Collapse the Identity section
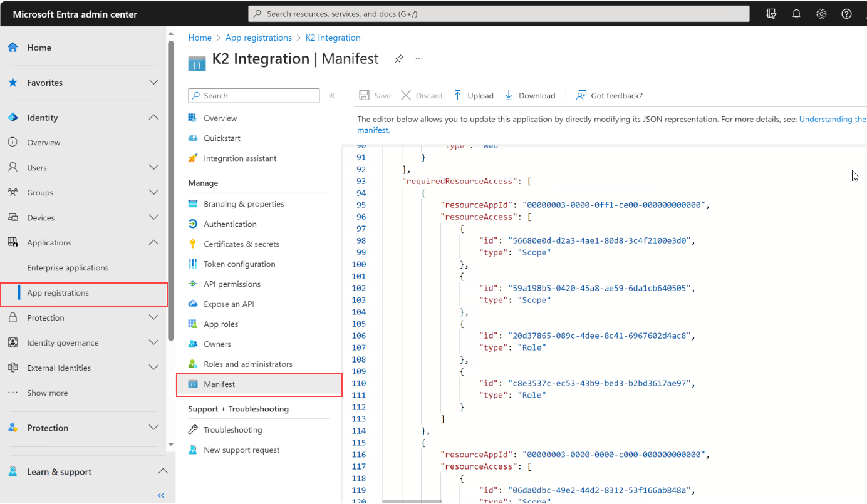The width and height of the screenshot is (867, 504). tap(153, 118)
